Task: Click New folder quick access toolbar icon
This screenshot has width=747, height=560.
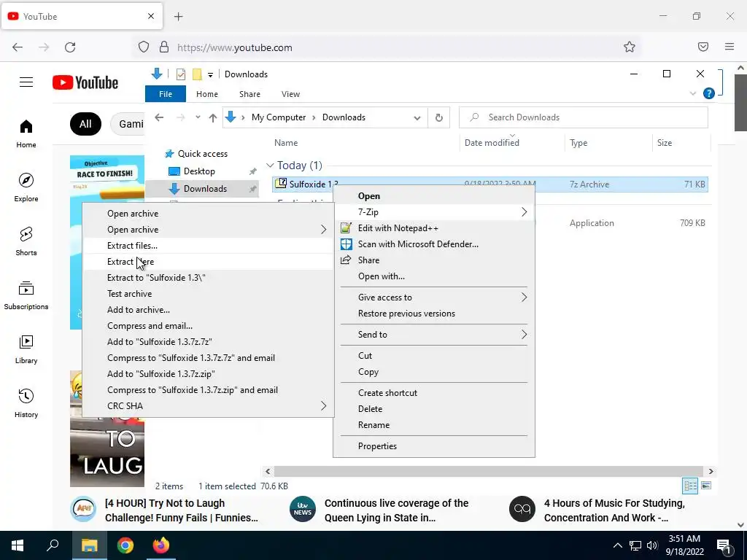Action: (x=197, y=74)
